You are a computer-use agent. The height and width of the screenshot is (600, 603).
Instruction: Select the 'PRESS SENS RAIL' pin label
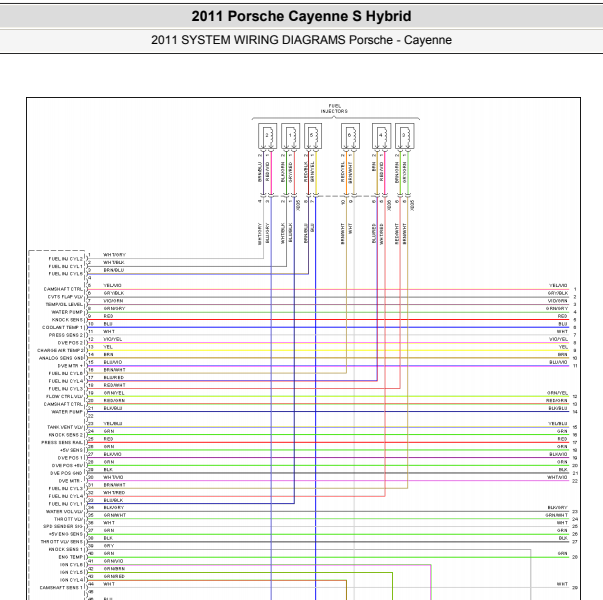[x=62, y=442]
